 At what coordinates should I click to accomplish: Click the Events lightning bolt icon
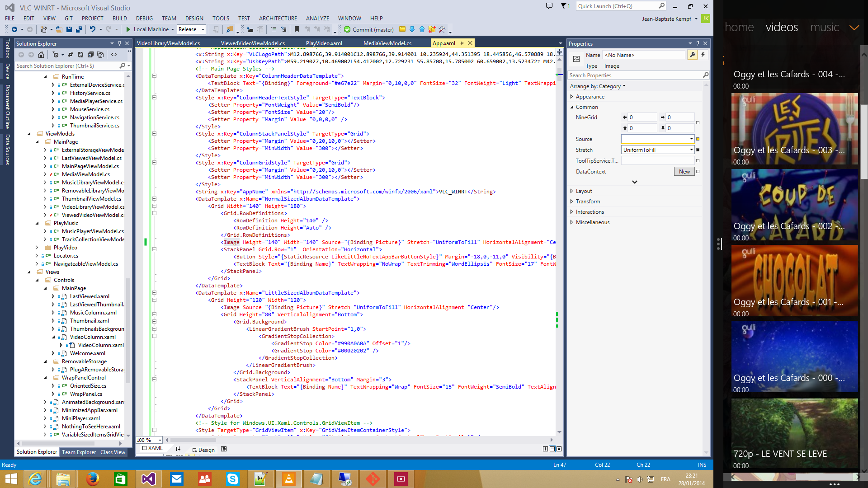tap(703, 55)
